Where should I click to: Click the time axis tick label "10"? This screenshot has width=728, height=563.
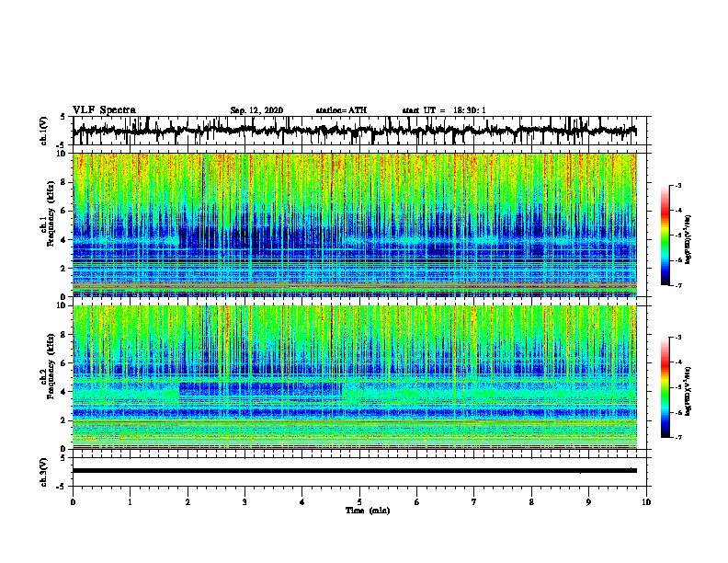[646, 502]
